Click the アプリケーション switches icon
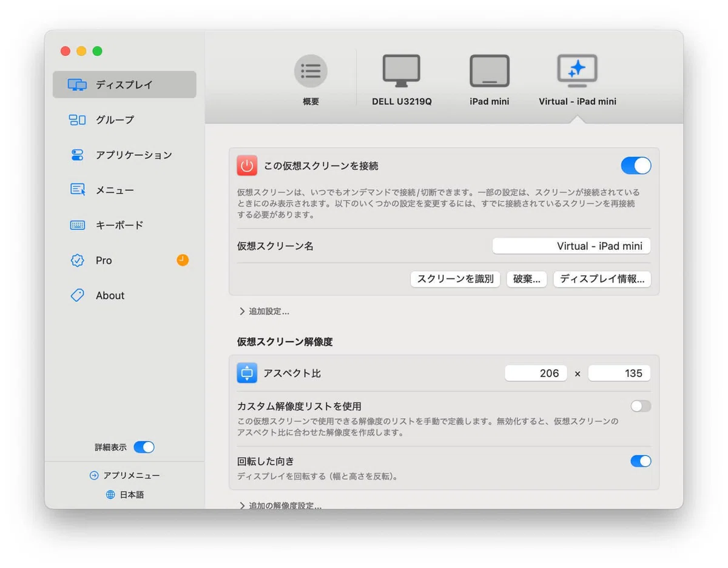This screenshot has height=568, width=728. [x=77, y=155]
